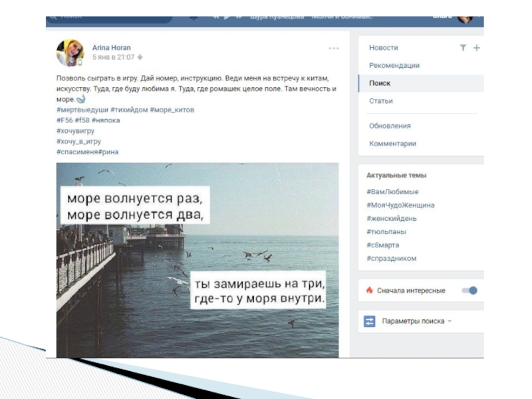Toggle the Сначала интересные switch
This screenshot has width=532, height=399.
(x=469, y=291)
